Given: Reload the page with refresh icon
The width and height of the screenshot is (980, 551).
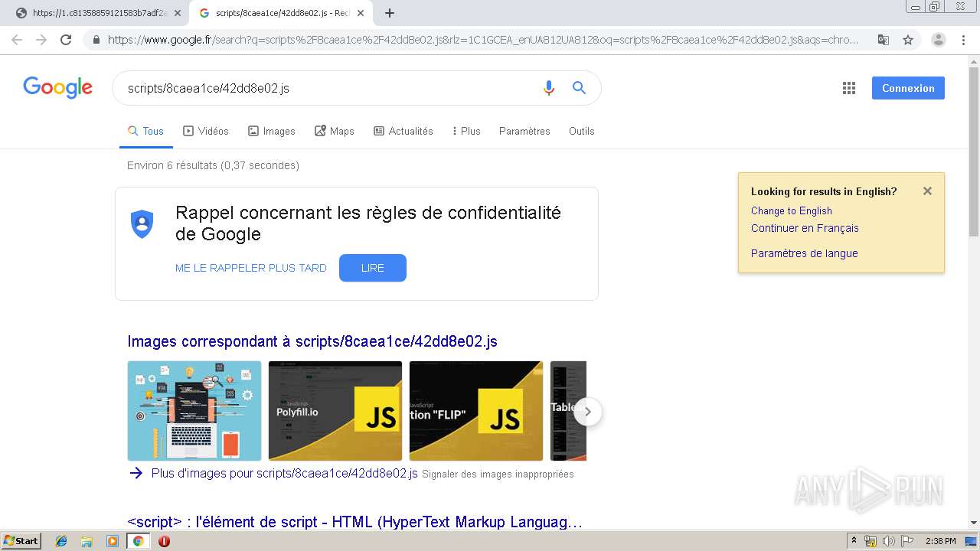Looking at the screenshot, I should pos(66,40).
